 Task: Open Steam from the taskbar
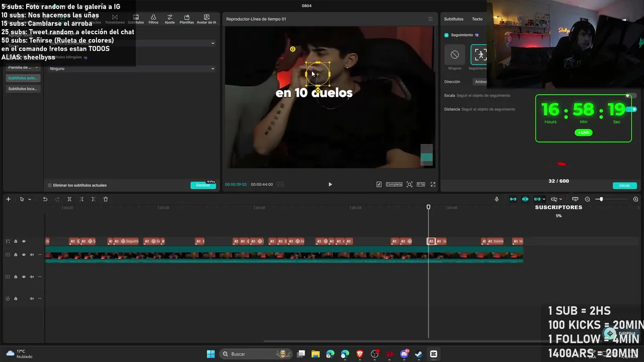(x=419, y=354)
